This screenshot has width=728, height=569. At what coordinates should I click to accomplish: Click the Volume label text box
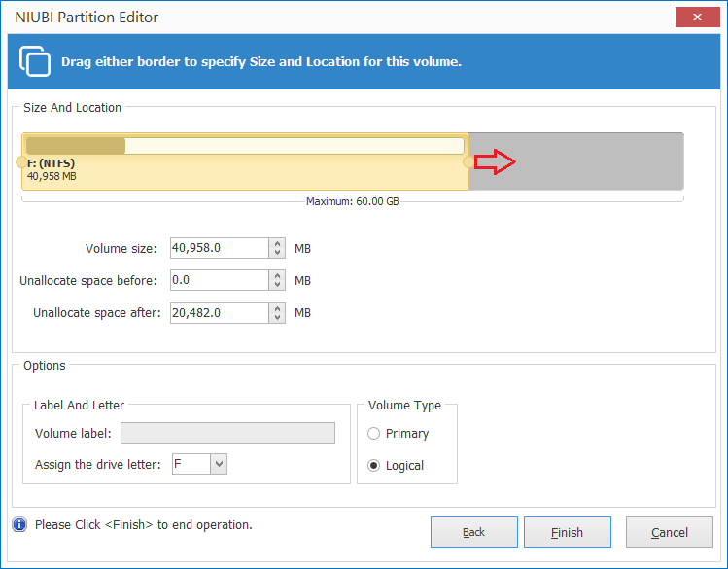[x=227, y=433]
